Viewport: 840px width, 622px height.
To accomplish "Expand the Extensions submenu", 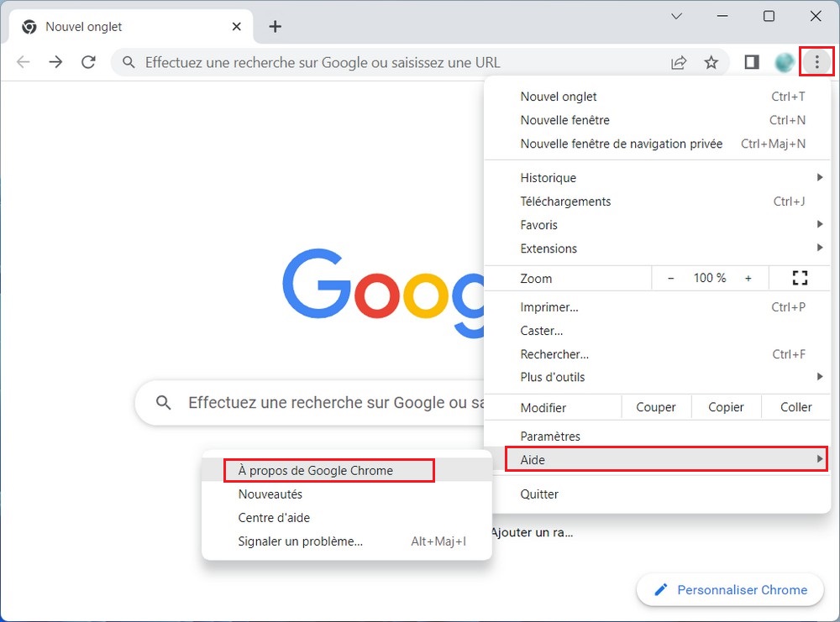I will click(x=658, y=248).
